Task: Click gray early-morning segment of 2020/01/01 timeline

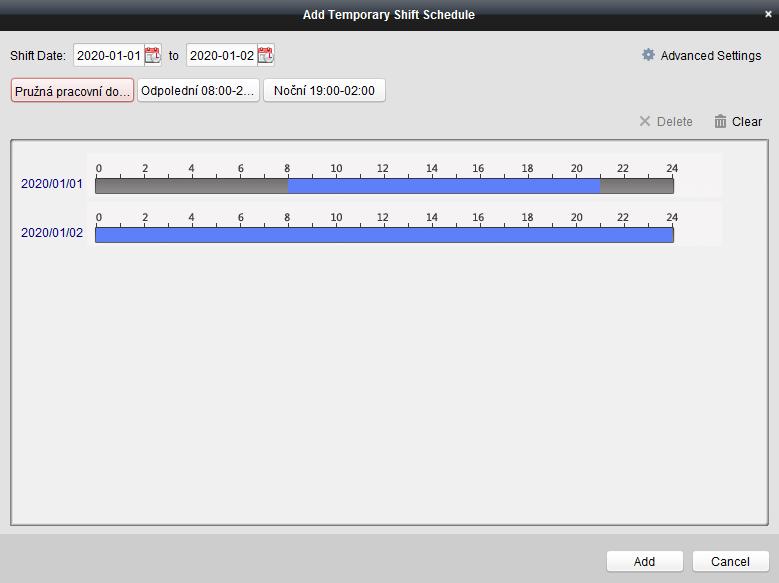Action: 192,186
